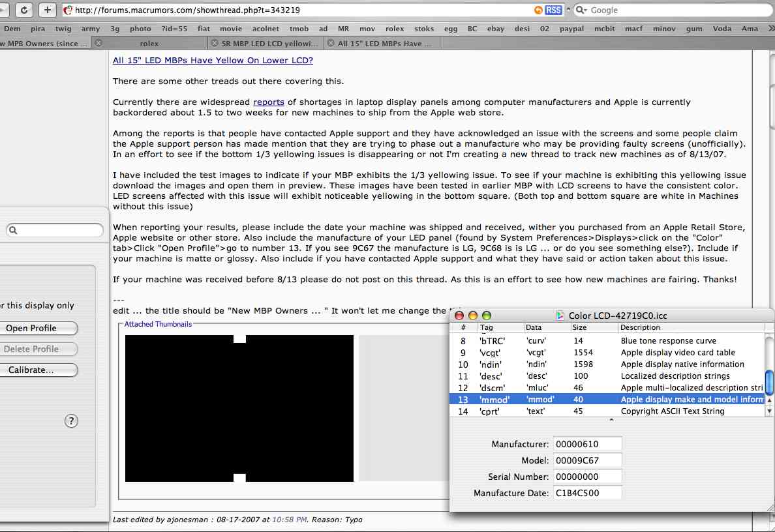Close the All 15" LED MBPs tab

[331, 43]
